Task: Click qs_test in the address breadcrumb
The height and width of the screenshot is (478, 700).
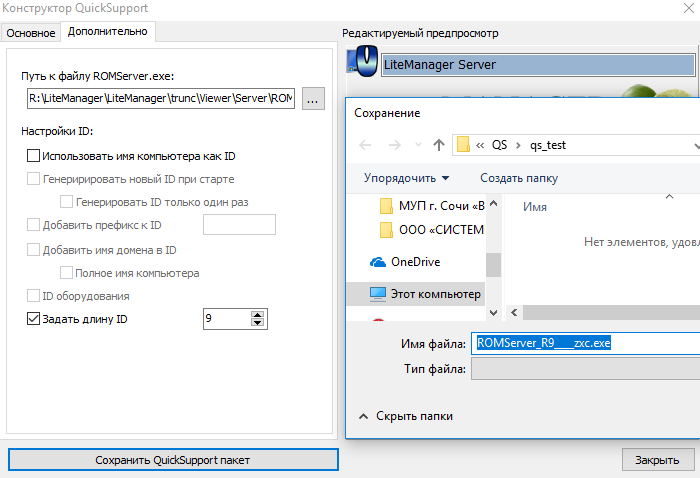Action: [x=548, y=145]
